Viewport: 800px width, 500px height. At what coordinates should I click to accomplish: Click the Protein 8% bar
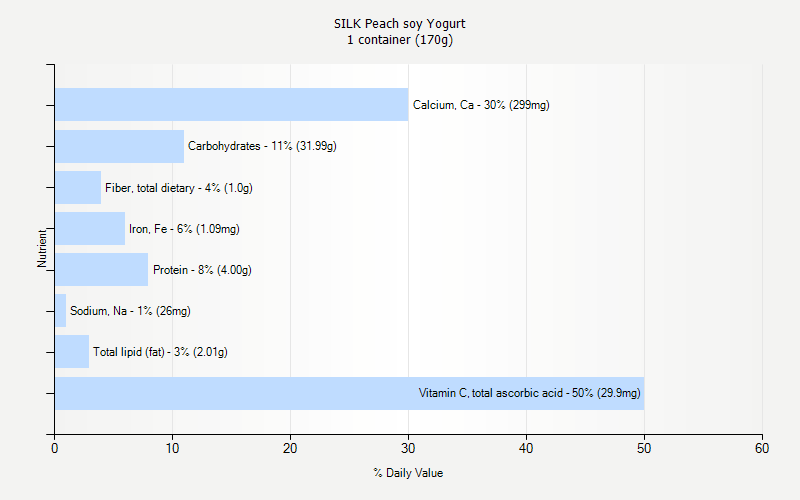click(x=102, y=269)
